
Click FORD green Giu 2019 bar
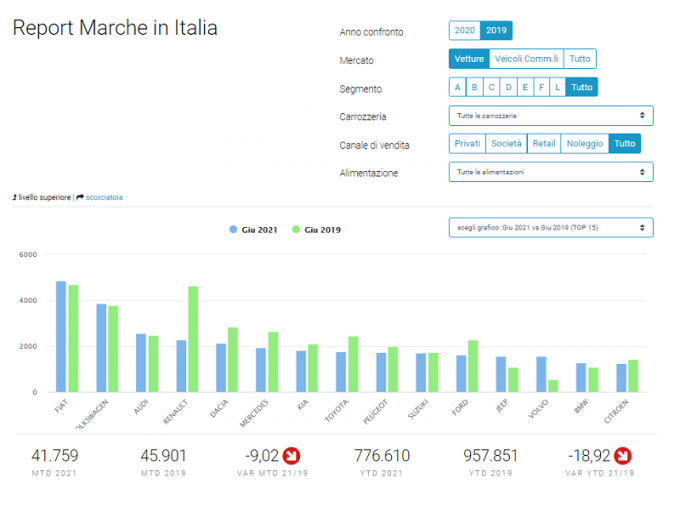473,366
